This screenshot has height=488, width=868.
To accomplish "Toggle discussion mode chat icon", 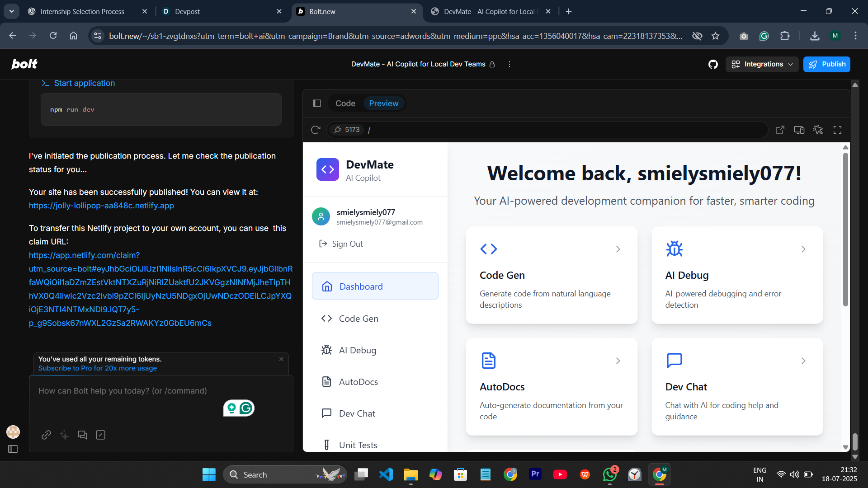I will (82, 435).
